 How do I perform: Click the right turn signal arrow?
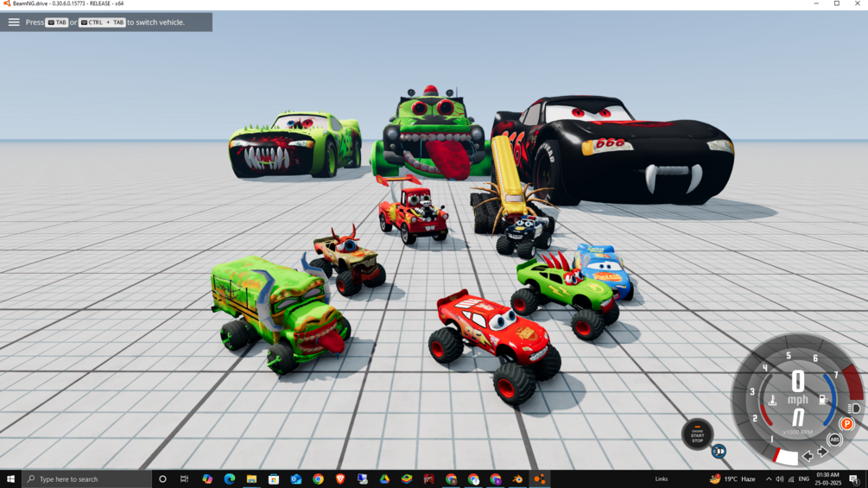tap(822, 452)
